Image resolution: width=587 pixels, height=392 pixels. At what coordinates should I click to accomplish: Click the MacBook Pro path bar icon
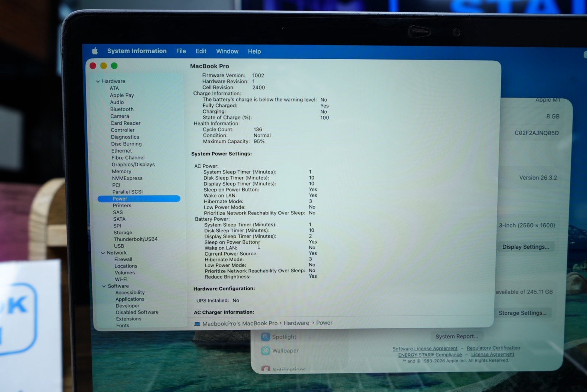197,324
